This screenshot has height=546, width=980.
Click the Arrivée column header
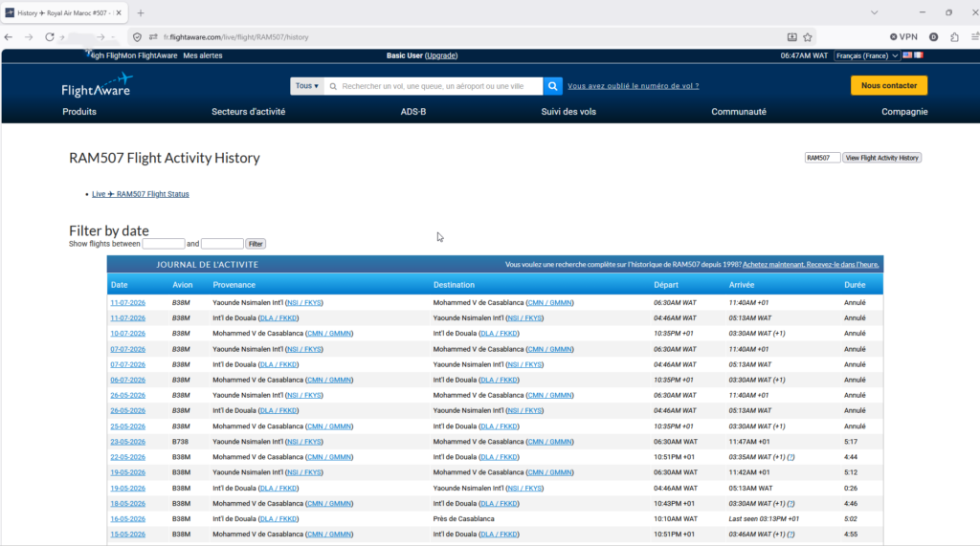742,285
